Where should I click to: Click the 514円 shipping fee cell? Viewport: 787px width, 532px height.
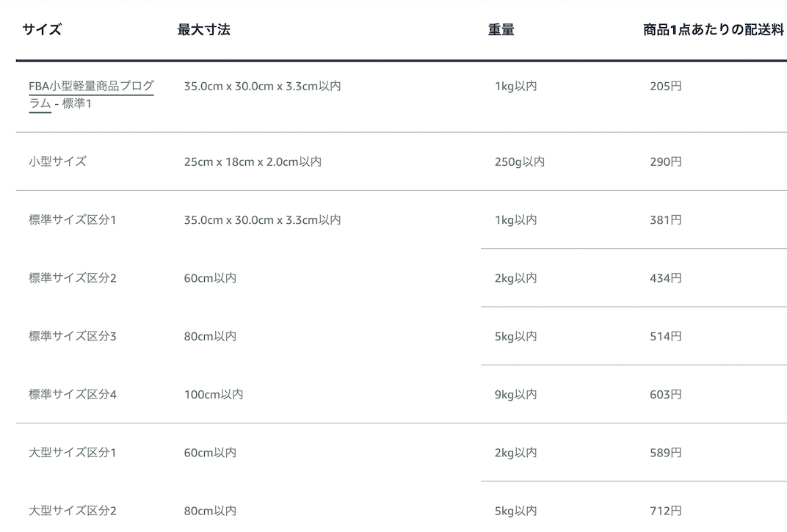click(665, 336)
